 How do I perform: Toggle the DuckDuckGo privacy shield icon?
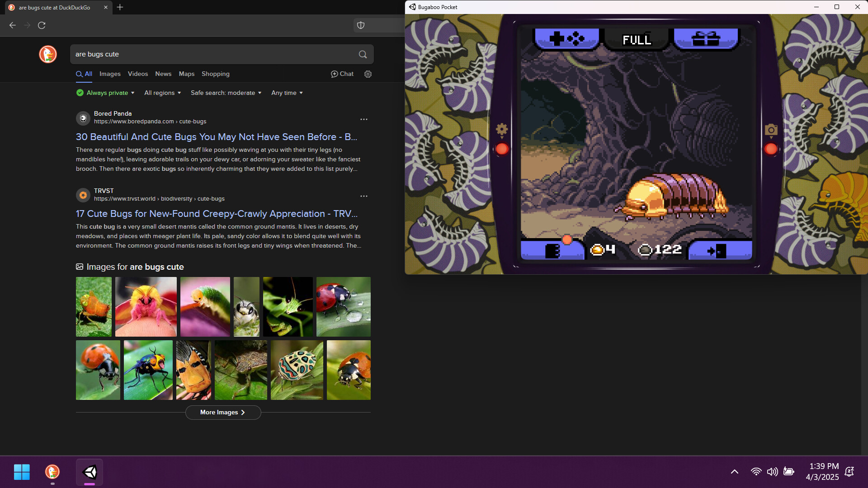[x=360, y=25]
